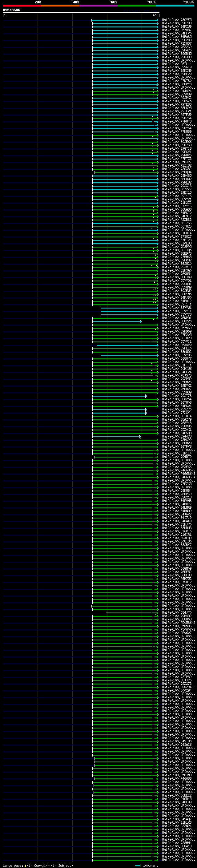The width and height of the screenshot is (197, 868).
Task: Select the AV548686 query label
Action: [x=11, y=10]
